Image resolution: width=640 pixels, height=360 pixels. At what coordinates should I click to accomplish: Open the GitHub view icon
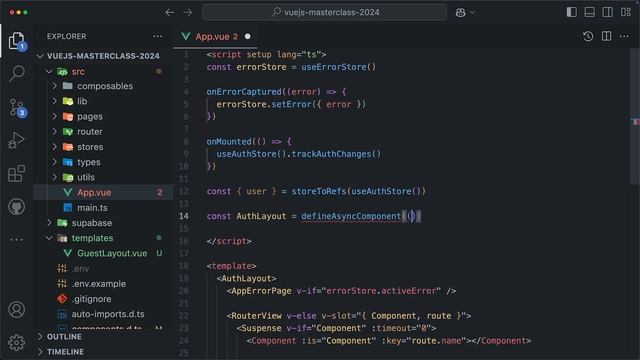coord(16,207)
